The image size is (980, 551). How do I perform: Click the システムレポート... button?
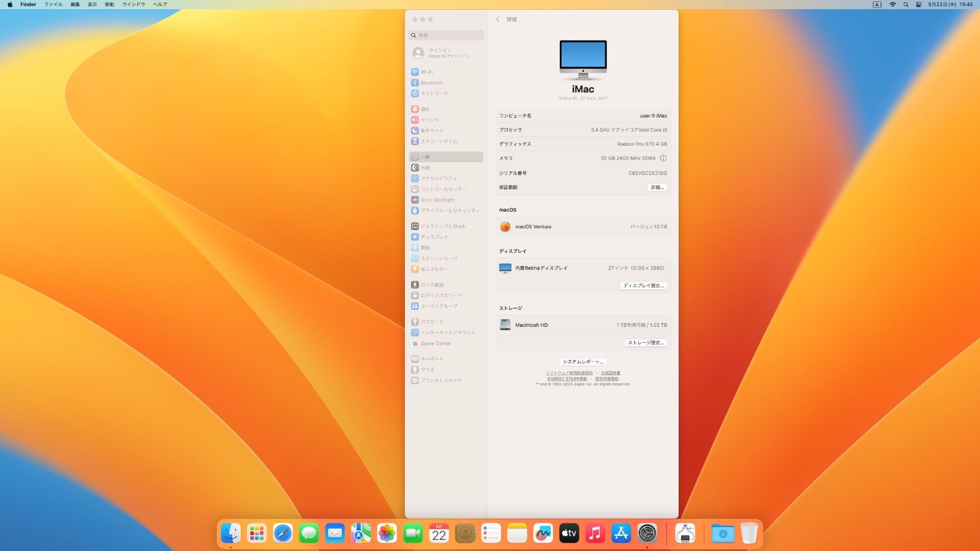(x=583, y=362)
